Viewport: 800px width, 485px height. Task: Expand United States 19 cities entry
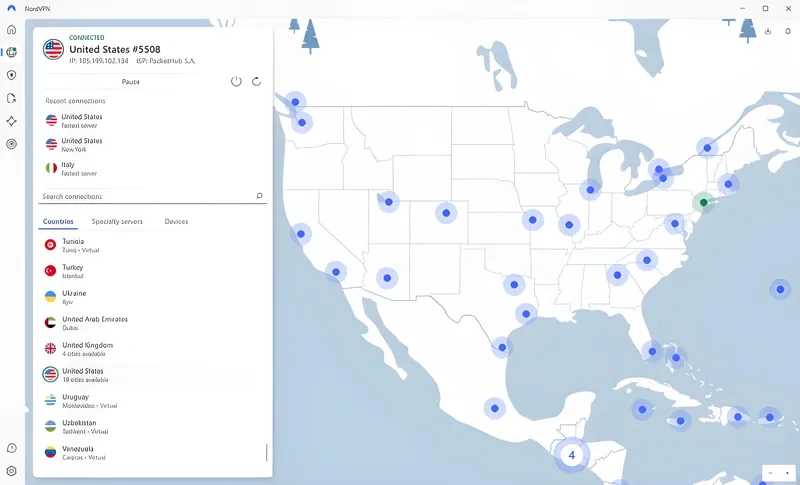pyautogui.click(x=87, y=375)
